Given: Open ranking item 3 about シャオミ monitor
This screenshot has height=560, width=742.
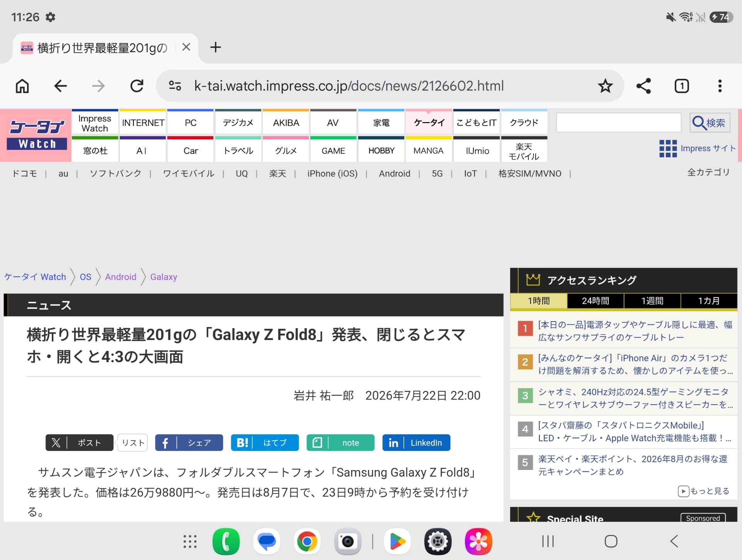Looking at the screenshot, I should click(x=635, y=398).
